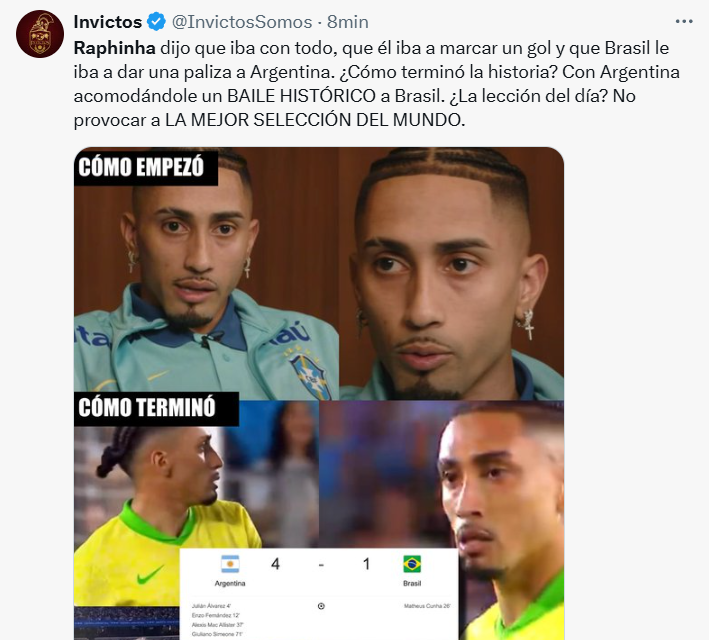The image size is (709, 640).
Task: Click the LA MEJOR SELECCIÓN DEL MUNDO text
Action: 315,120
